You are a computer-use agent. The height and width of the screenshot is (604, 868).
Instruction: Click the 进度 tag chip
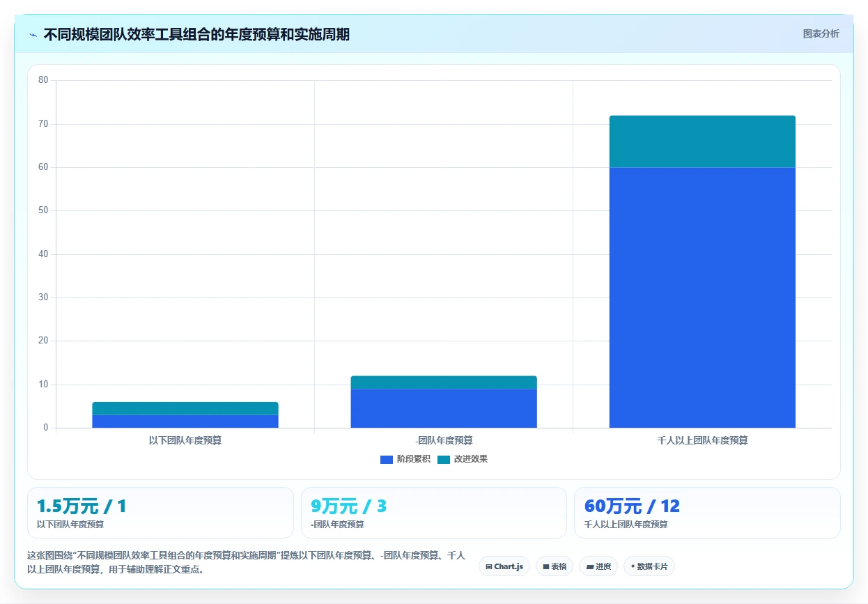coord(598,566)
